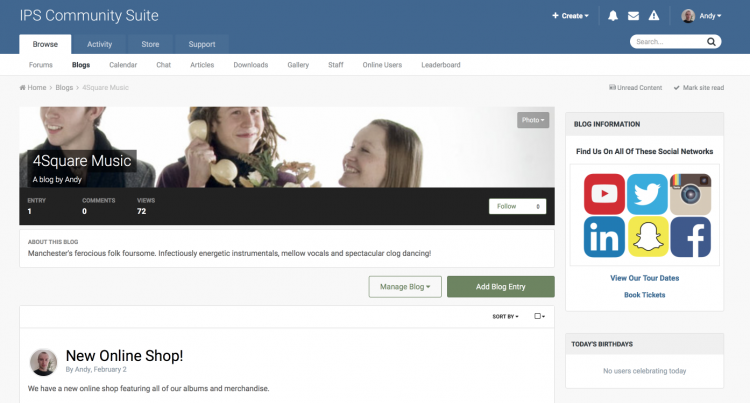The width and height of the screenshot is (750, 403).
Task: Follow the View Our Tour Dates link
Action: point(644,278)
